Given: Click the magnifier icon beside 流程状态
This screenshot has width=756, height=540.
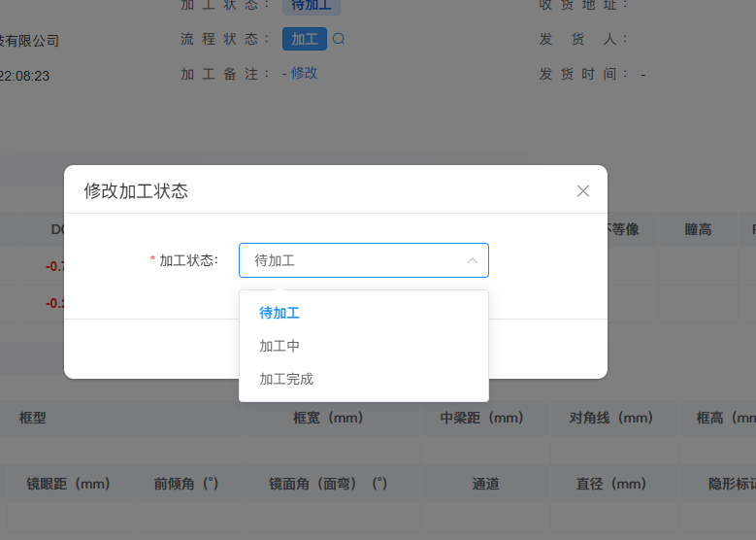Looking at the screenshot, I should point(339,40).
